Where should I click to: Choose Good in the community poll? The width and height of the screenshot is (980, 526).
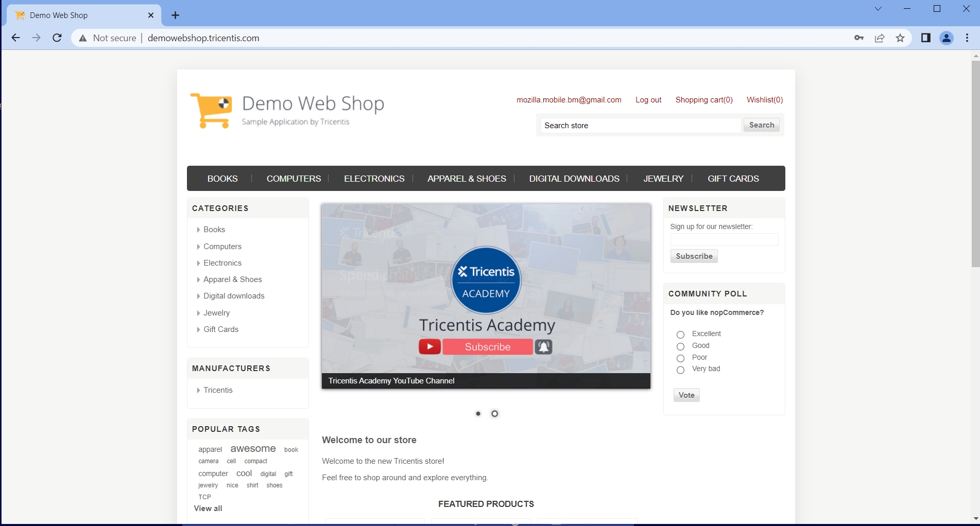click(x=680, y=346)
